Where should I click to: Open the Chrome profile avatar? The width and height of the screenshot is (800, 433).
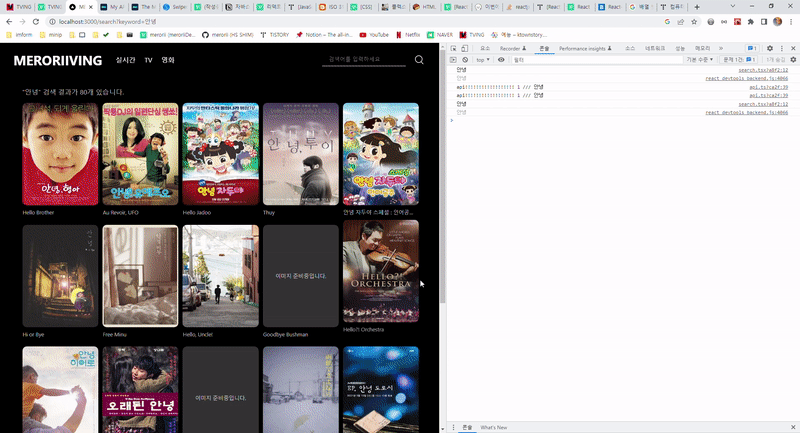[778, 21]
